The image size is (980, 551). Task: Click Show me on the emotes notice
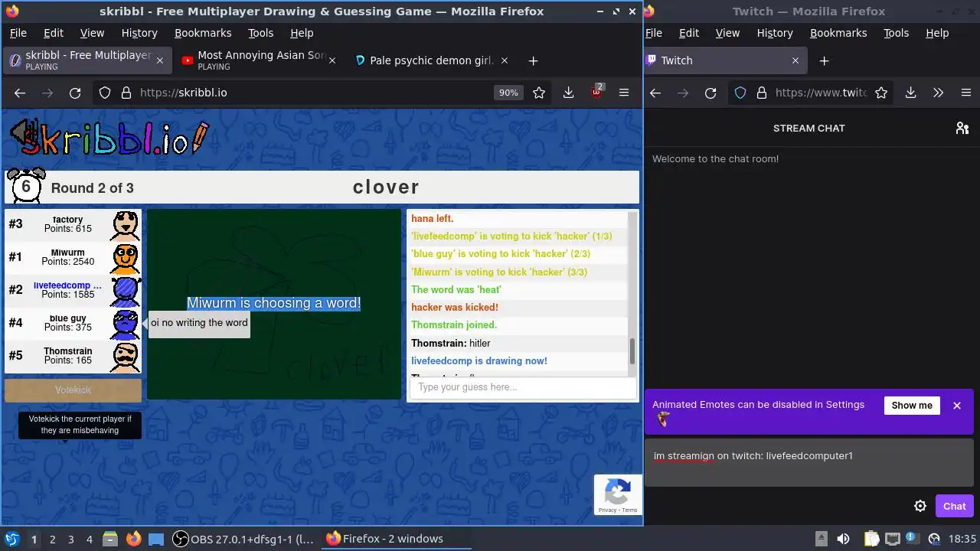tap(912, 406)
